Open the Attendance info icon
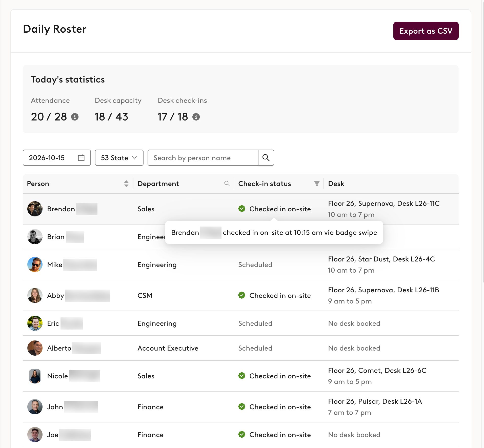Image resolution: width=484 pixels, height=448 pixels. 75,117
